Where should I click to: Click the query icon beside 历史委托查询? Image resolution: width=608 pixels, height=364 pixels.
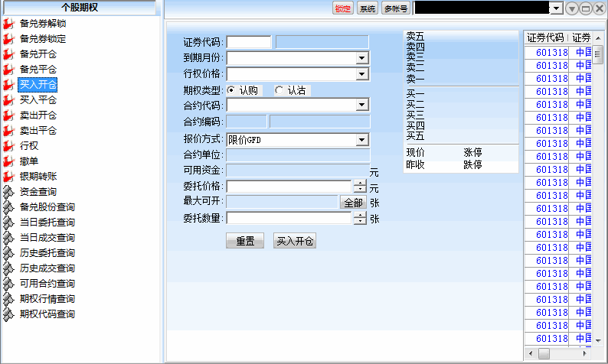(x=8, y=253)
